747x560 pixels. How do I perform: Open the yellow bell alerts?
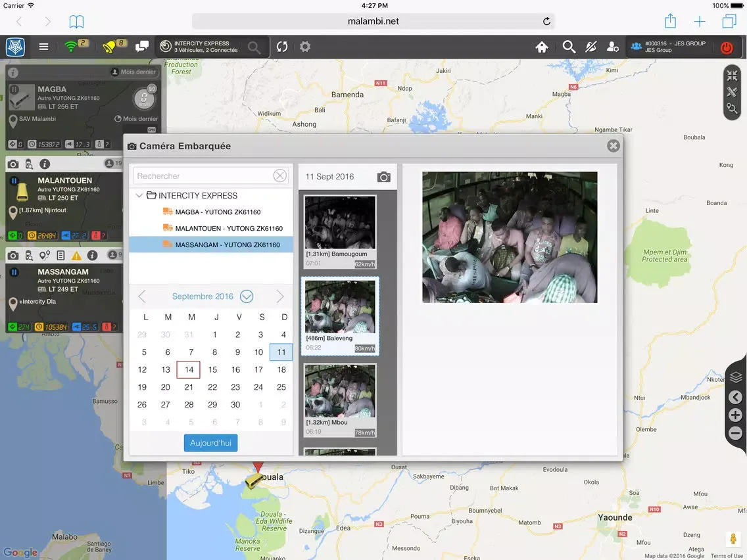108,47
